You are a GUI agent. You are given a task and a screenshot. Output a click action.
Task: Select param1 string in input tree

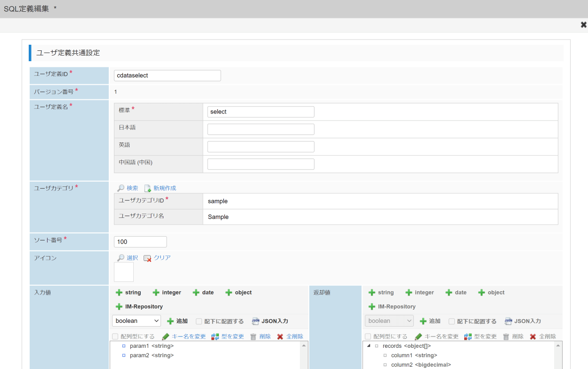pos(152,346)
